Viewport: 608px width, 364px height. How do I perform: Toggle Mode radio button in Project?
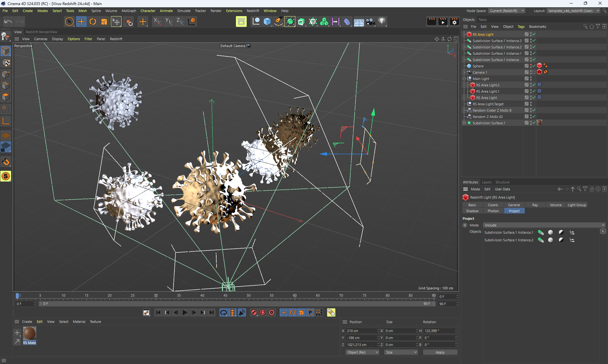[x=465, y=225]
